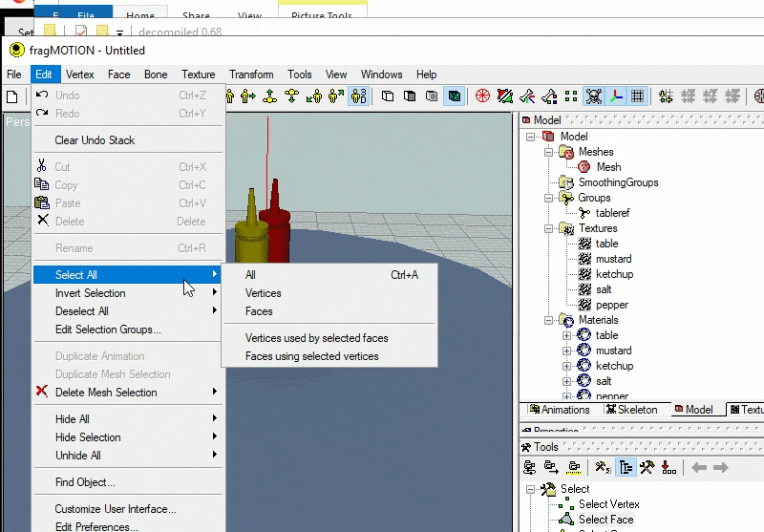Screen dimensions: 764x532
Task: Click the bone with axes icon
Action: pyautogui.click(x=527, y=96)
